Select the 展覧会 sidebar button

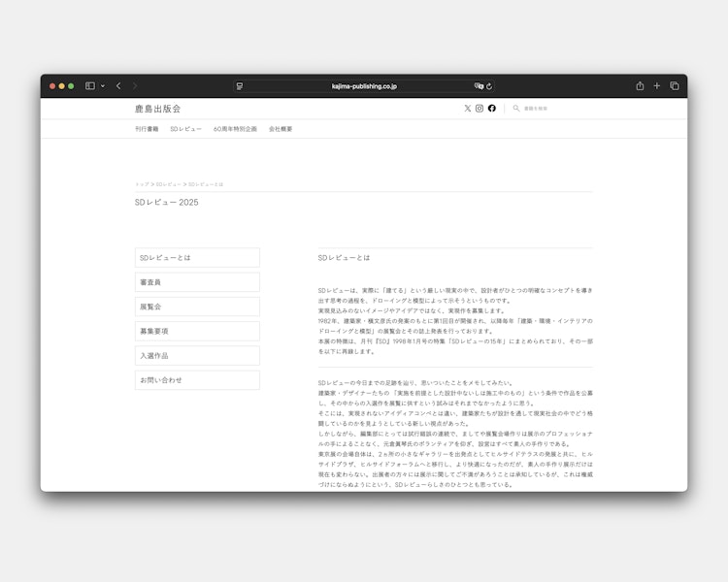[197, 307]
